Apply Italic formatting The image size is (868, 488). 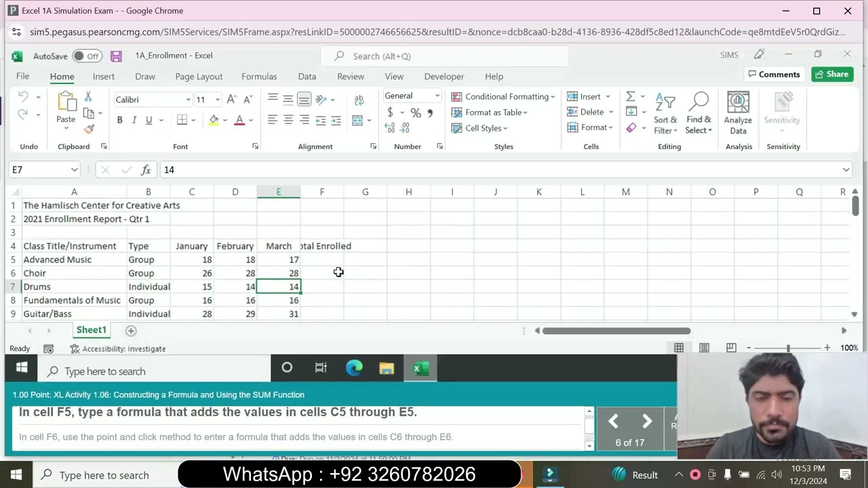pos(134,120)
